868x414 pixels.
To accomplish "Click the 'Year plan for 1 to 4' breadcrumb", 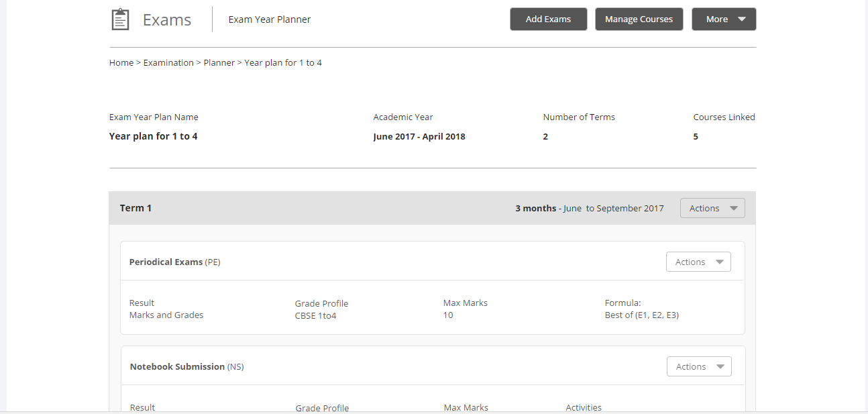I will 283,62.
